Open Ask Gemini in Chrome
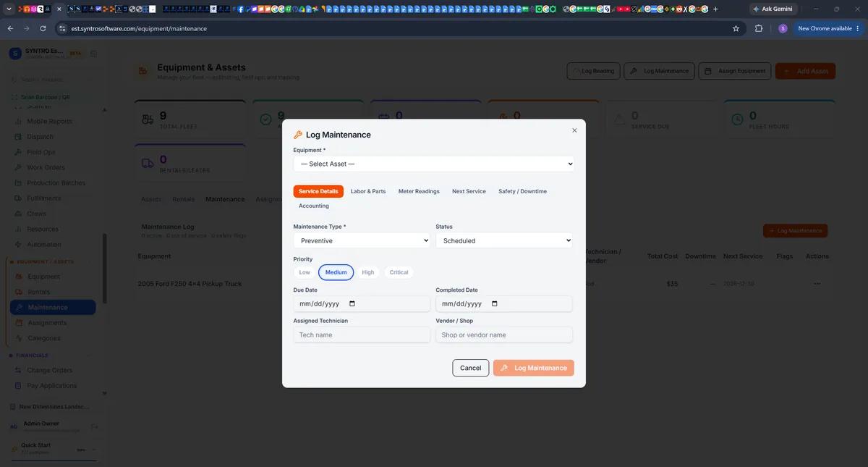This screenshot has width=868, height=467. click(x=773, y=9)
